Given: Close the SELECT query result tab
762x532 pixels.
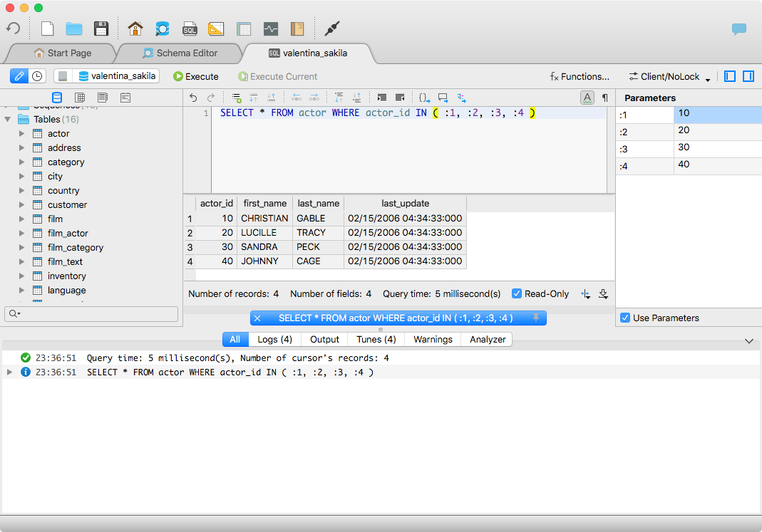Looking at the screenshot, I should (257, 318).
